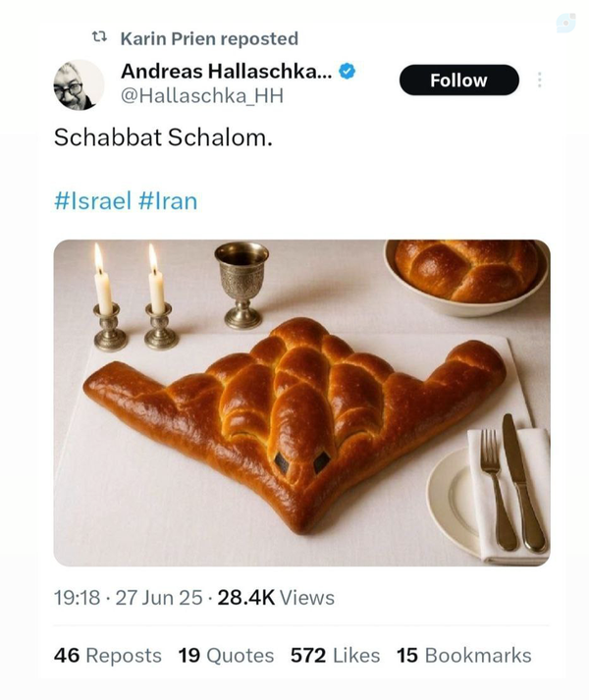
Task: Open the Andreas Hallaschka display name
Action: (x=225, y=70)
